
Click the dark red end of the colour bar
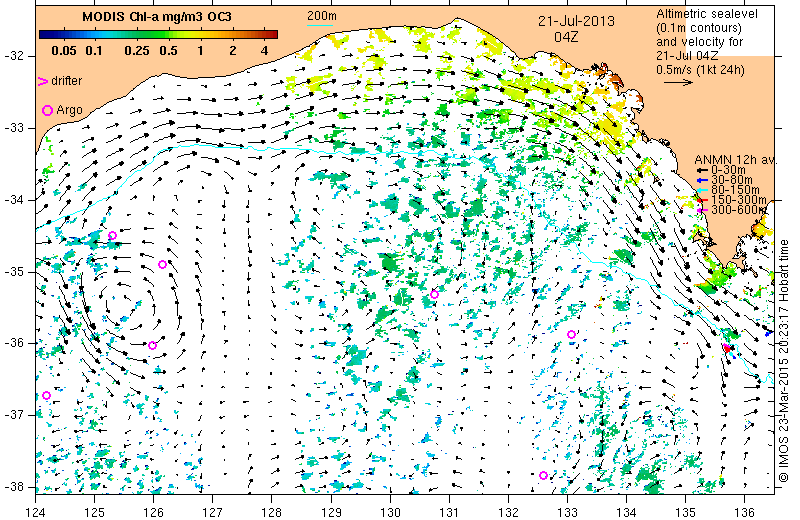point(273,35)
